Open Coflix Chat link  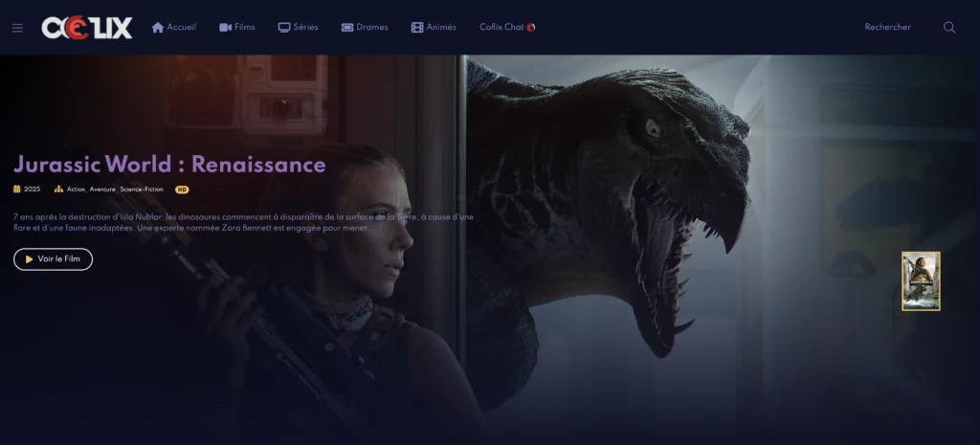(507, 28)
